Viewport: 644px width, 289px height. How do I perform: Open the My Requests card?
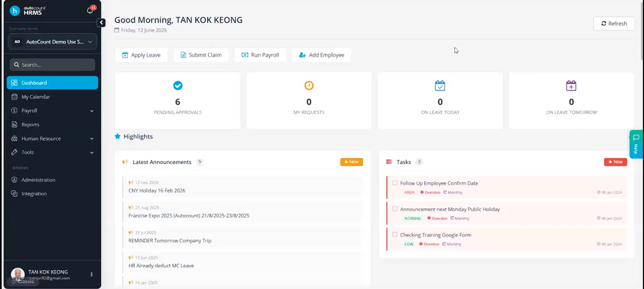tap(309, 100)
